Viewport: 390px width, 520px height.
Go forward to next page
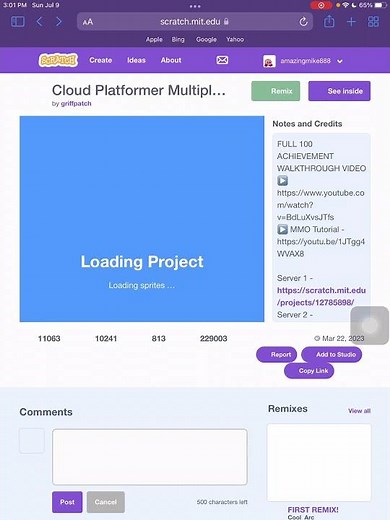[59, 22]
